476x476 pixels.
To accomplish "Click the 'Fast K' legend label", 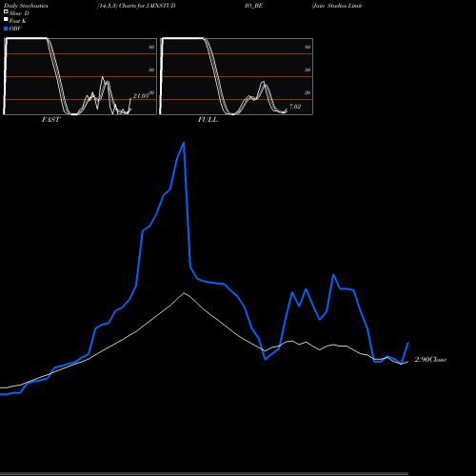I will [x=18, y=21].
